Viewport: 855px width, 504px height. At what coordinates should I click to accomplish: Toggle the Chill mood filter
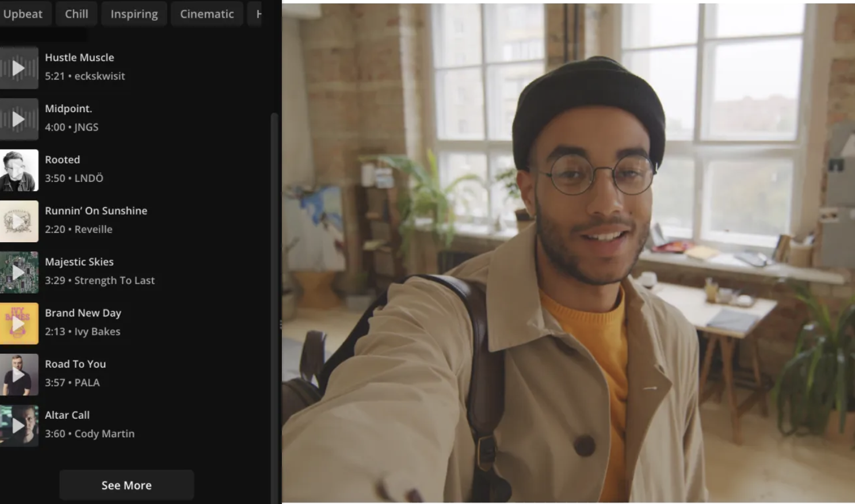click(76, 14)
